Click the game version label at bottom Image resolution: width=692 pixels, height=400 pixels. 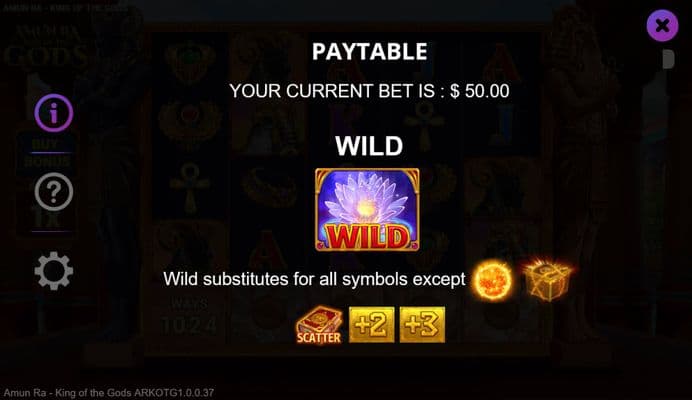click(109, 392)
